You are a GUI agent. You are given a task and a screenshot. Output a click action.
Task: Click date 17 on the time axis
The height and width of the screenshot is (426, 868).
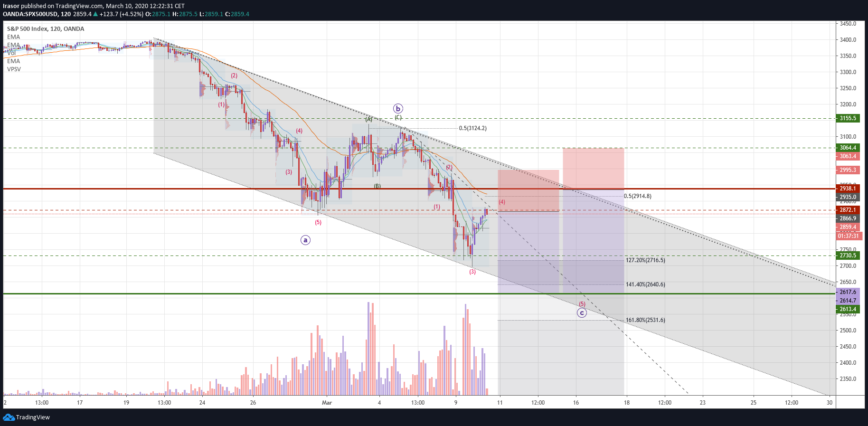(80, 403)
